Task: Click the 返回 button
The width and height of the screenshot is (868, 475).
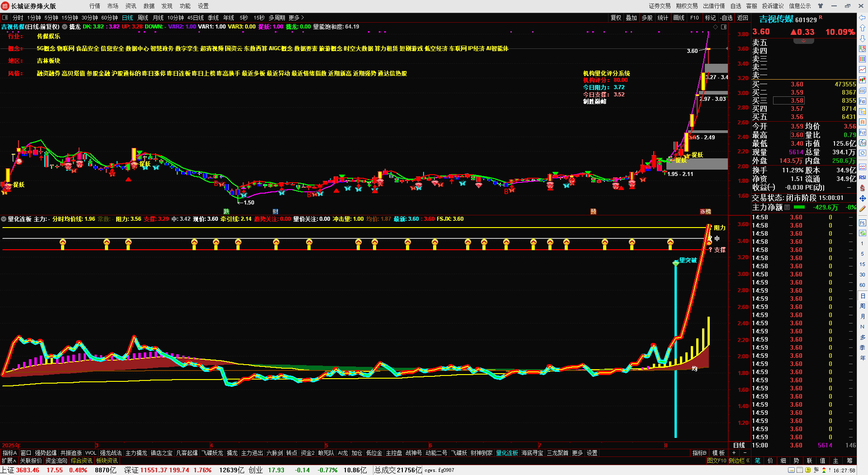Action: (742, 18)
